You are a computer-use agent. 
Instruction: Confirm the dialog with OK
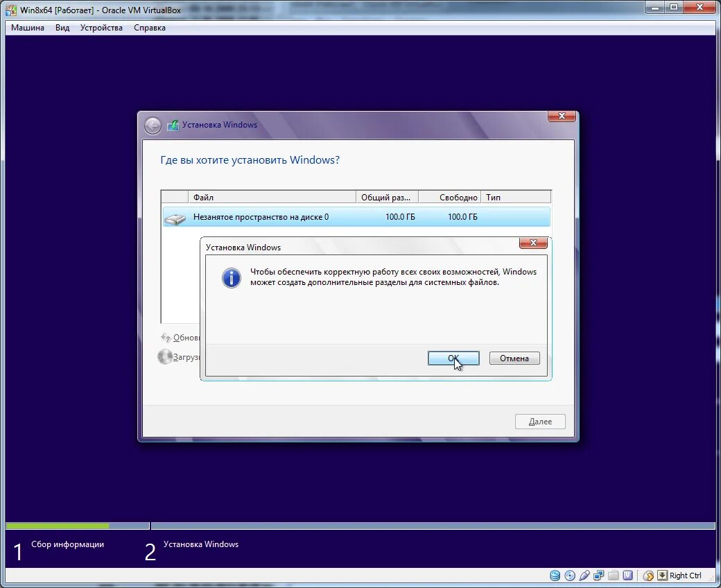453,358
